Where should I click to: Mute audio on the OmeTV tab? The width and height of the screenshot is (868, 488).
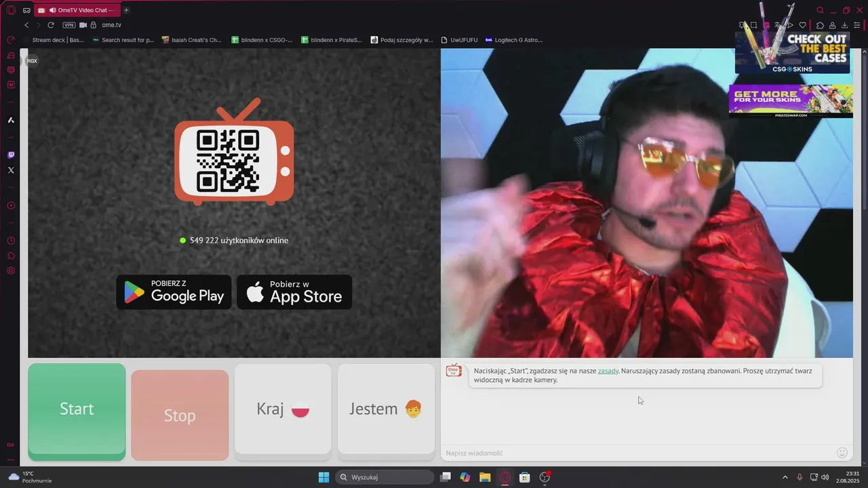[x=53, y=10]
